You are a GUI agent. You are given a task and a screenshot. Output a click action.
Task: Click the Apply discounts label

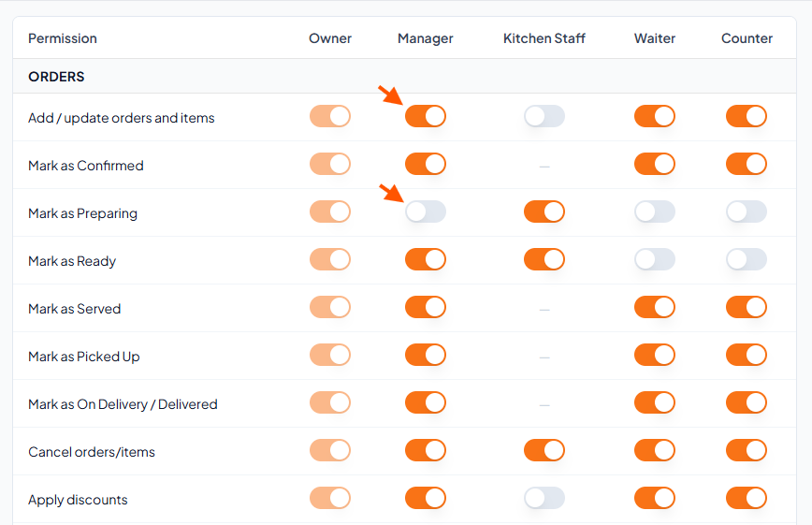[x=78, y=500]
